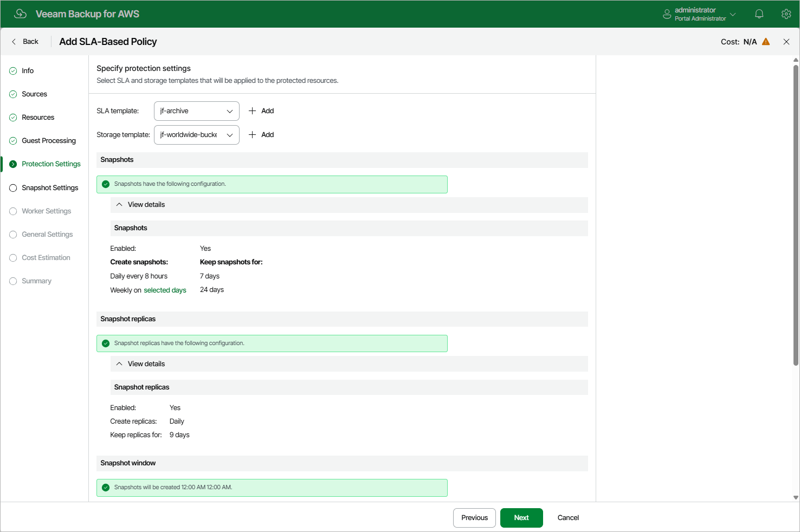Screen dimensions: 800x532
Task: Click the scrollbar up arrow
Action: (796, 60)
